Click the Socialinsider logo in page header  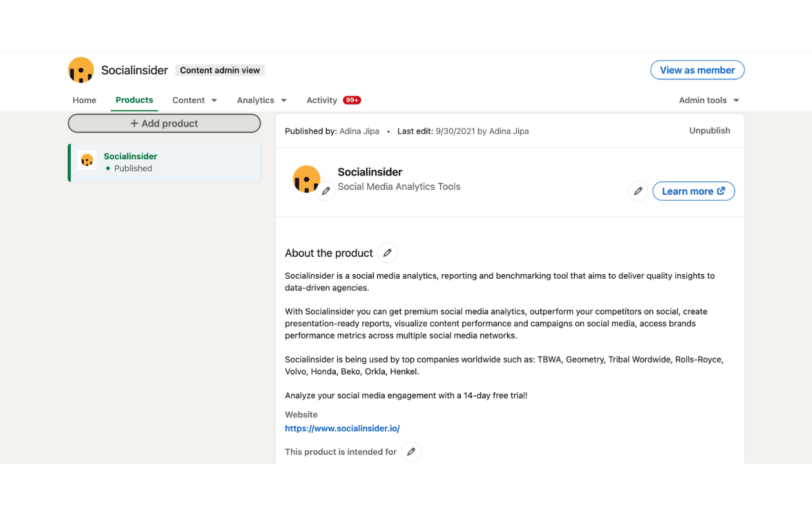(81, 70)
